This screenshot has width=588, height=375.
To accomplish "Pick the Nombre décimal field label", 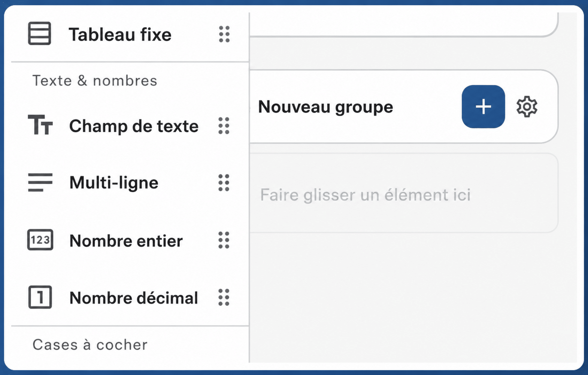I will tap(134, 298).
